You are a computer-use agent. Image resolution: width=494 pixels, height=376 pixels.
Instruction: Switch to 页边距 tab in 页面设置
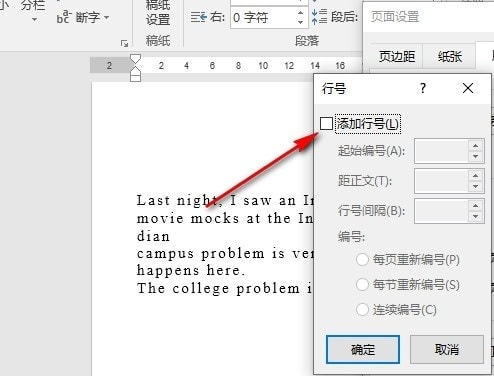click(397, 56)
